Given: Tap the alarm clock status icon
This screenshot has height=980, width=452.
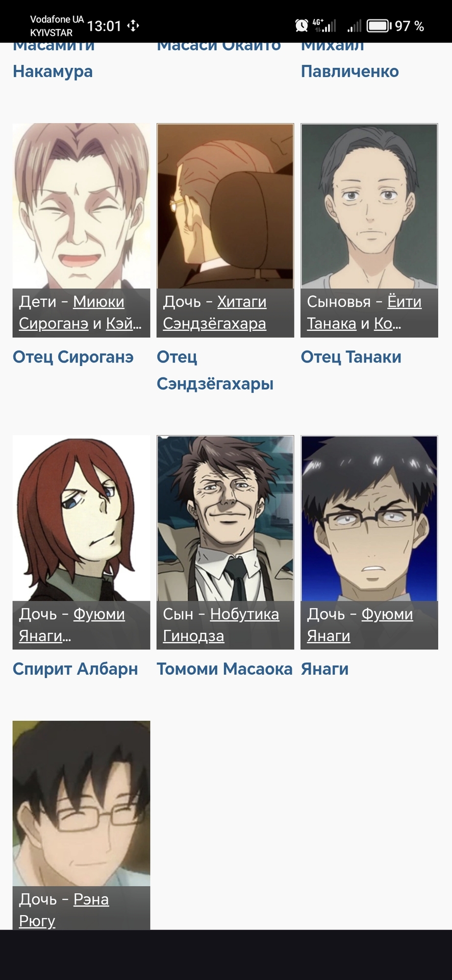Looking at the screenshot, I should [302, 26].
